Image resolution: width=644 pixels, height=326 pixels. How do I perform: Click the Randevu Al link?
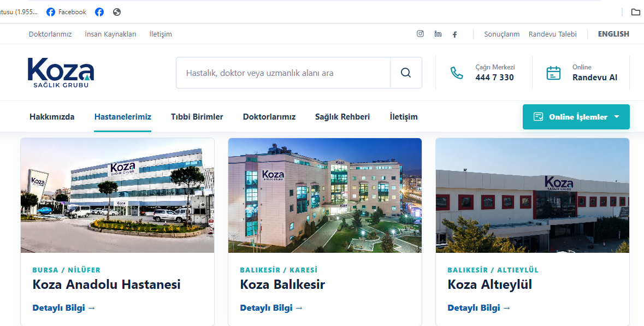pyautogui.click(x=595, y=77)
